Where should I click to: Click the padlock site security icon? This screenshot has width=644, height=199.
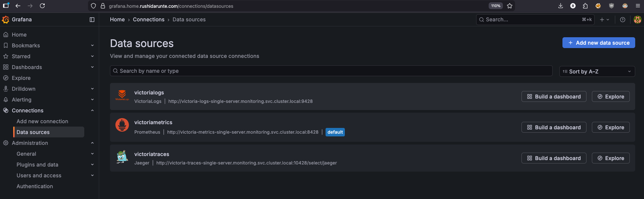(x=103, y=6)
